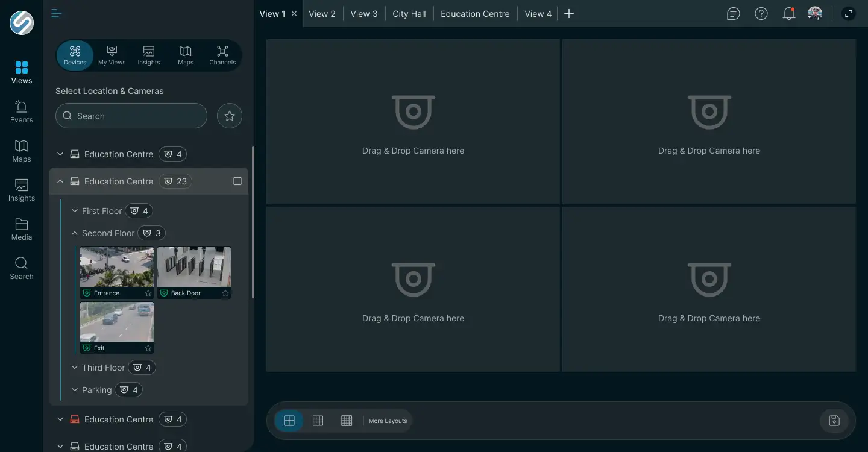Screen dimensions: 868x452
Task: Click the app logo at top left
Action: 22,23
